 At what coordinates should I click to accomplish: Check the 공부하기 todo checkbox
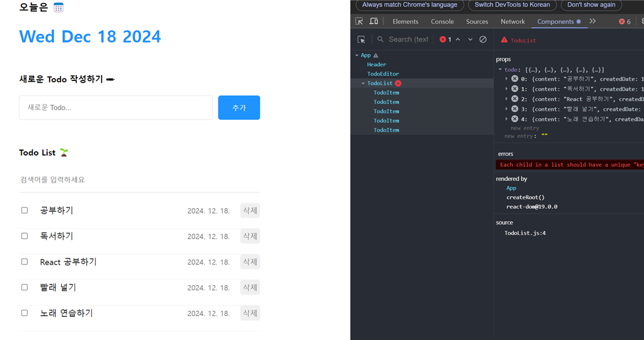(25, 211)
